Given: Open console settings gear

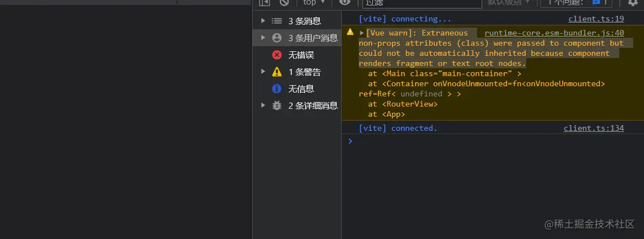Looking at the screenshot, I should click(x=632, y=2).
